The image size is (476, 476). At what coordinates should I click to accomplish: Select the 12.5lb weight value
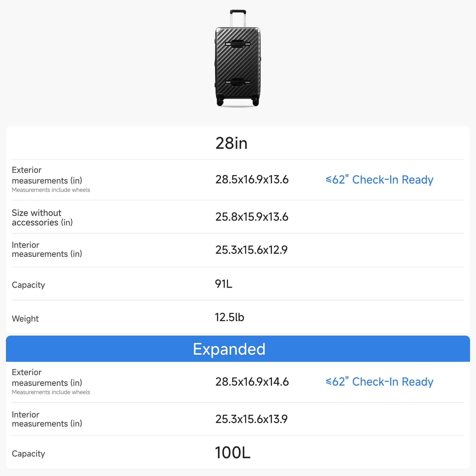pos(229,317)
